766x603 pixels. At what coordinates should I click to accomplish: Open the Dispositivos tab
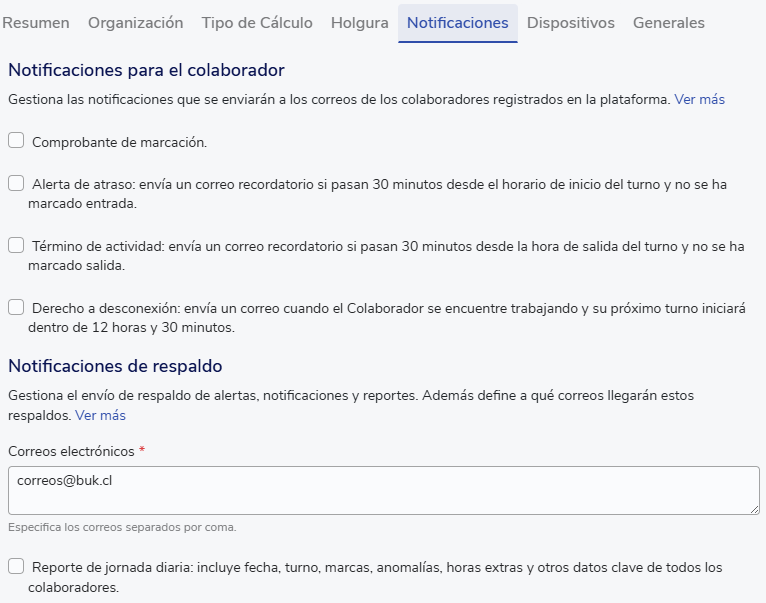click(571, 23)
